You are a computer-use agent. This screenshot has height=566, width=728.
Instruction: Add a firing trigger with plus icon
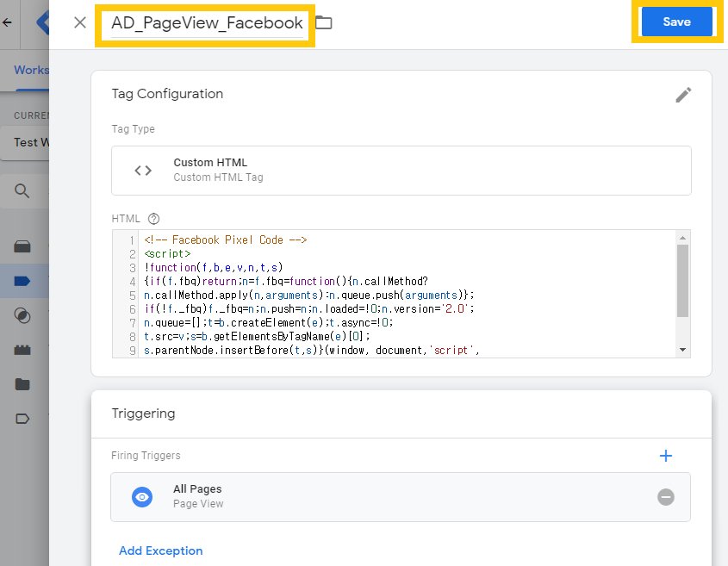(x=666, y=456)
